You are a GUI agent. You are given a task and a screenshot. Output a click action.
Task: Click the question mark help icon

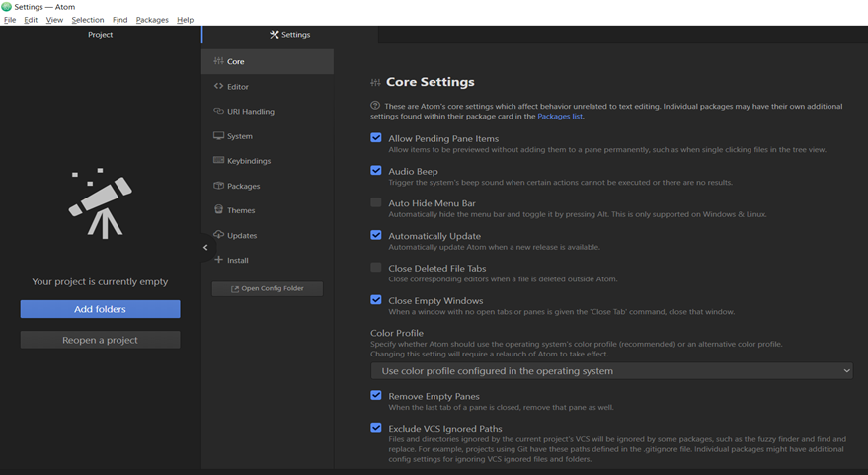pos(375,106)
